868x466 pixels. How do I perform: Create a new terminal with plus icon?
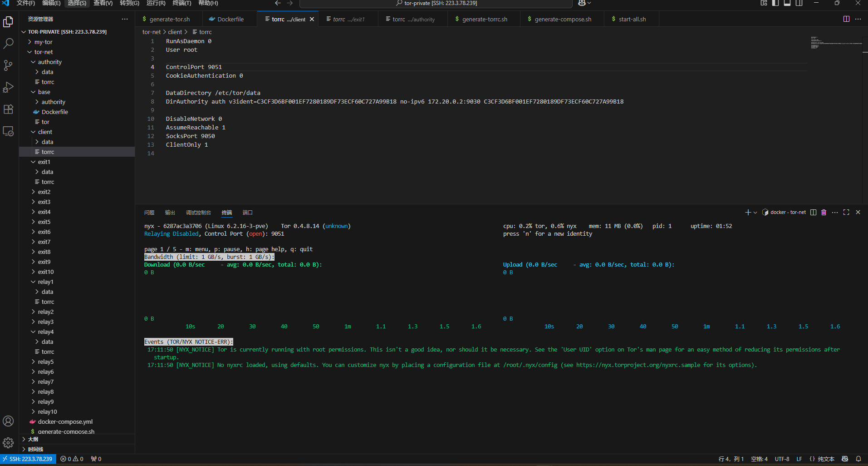pos(748,212)
